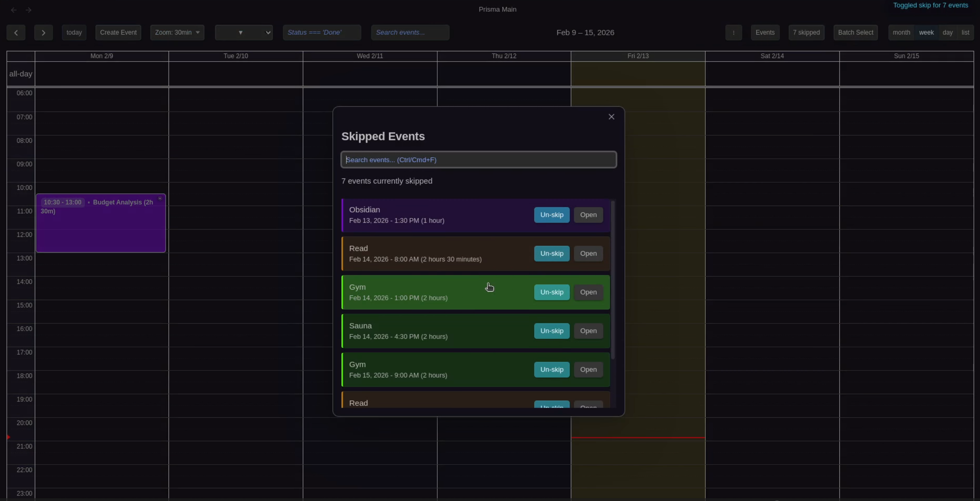Open Batch Select mode
The image size is (980, 501).
pos(855,32)
